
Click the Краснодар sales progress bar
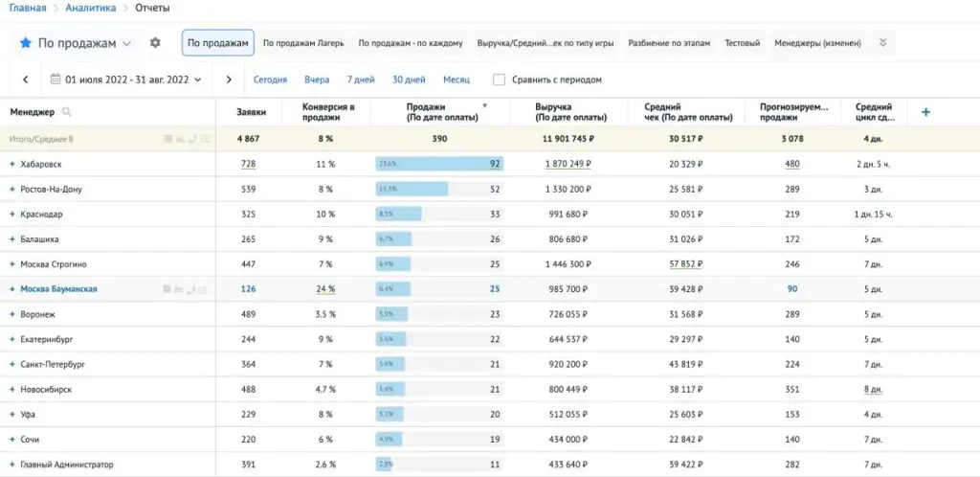click(439, 214)
